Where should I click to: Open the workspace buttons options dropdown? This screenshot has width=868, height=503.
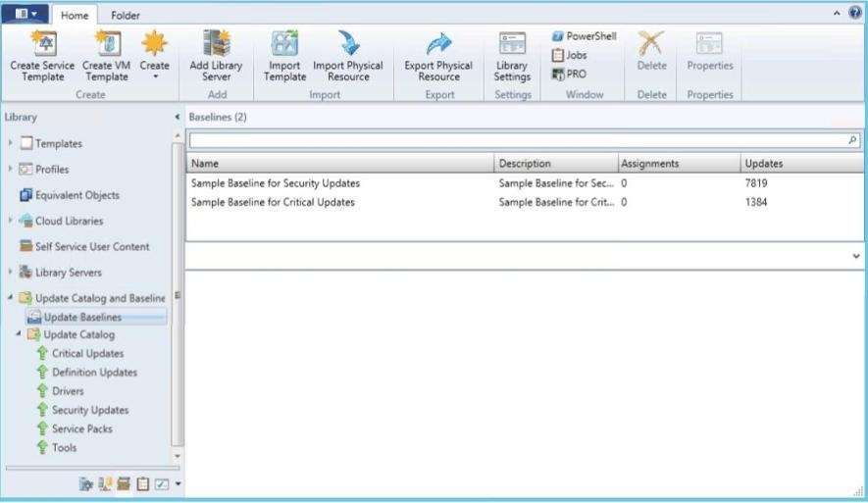pos(178,484)
